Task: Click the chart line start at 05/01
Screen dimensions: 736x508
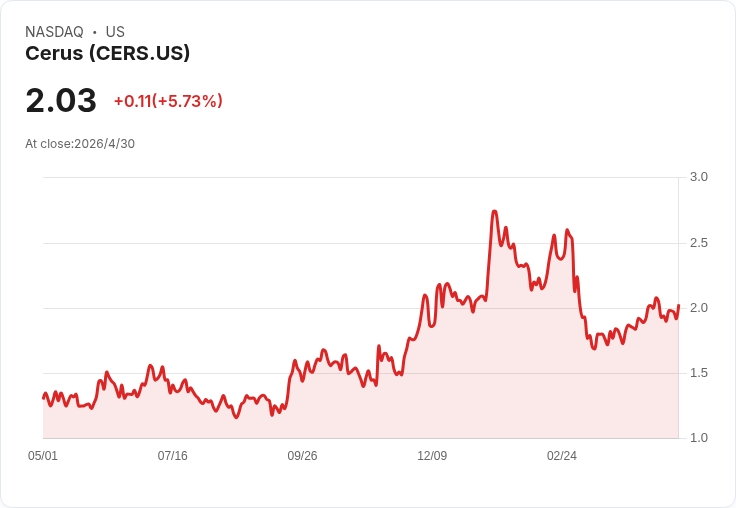Action: tap(44, 398)
